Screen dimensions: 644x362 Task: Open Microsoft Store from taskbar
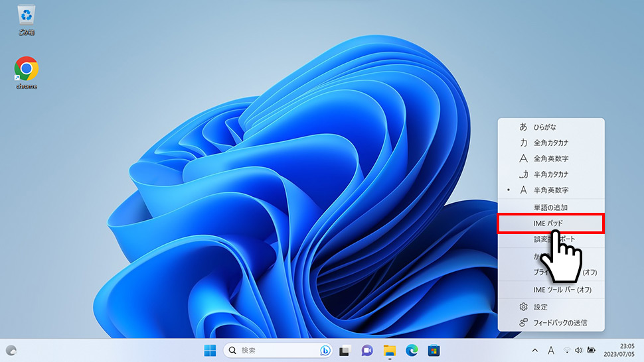click(x=434, y=351)
